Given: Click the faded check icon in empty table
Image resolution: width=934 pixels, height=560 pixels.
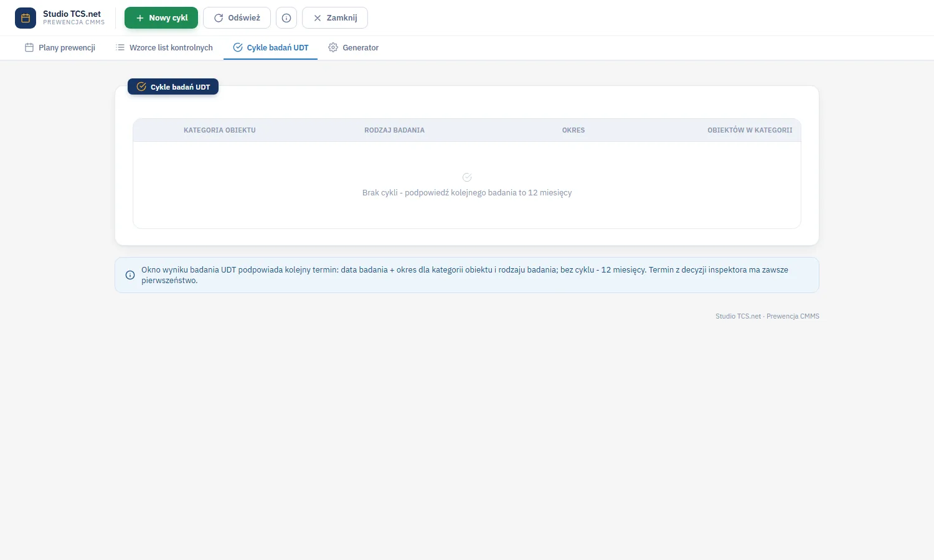Looking at the screenshot, I should click(467, 177).
